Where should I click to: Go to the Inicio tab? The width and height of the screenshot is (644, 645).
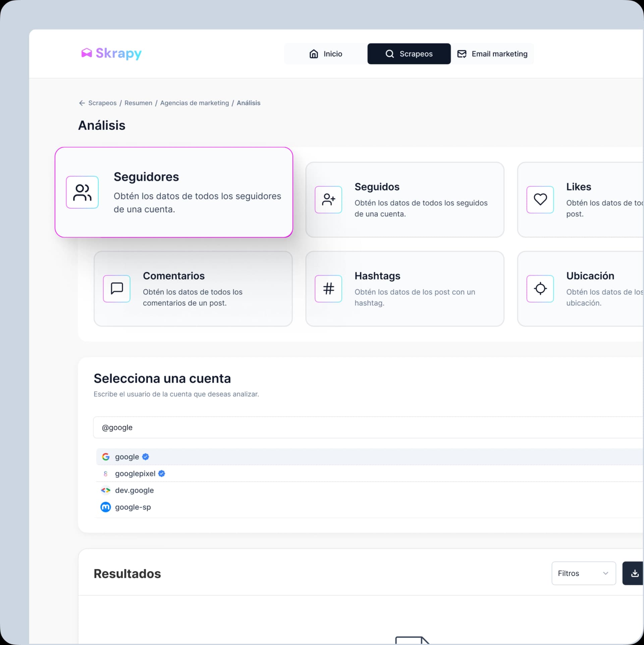326,54
